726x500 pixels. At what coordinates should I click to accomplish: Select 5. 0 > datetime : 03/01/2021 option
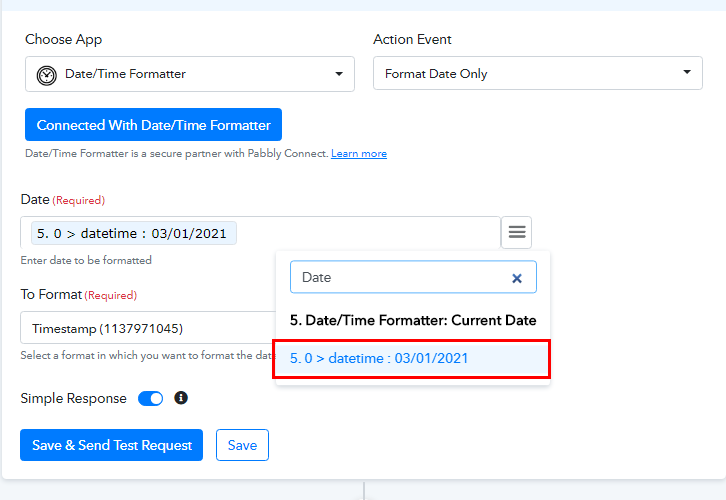pyautogui.click(x=412, y=359)
